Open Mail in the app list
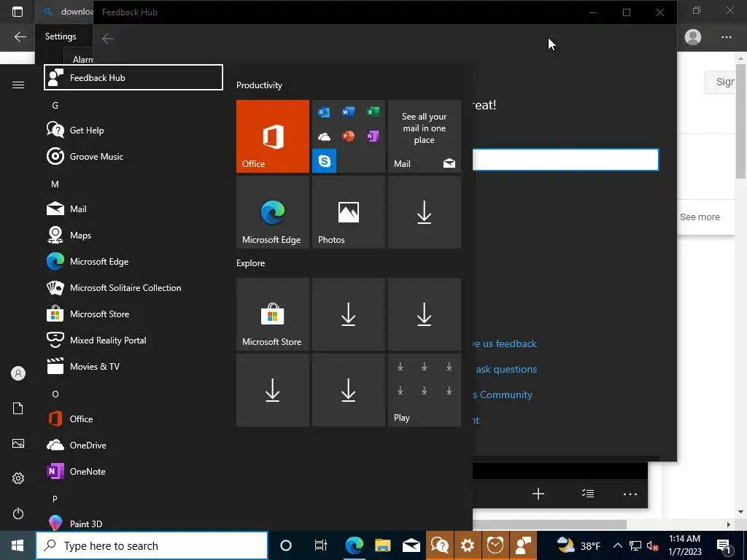This screenshot has height=560, width=747. click(133, 209)
